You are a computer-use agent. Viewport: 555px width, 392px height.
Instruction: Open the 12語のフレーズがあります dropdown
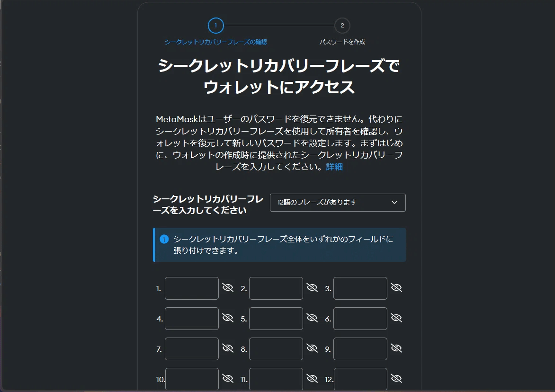tap(338, 202)
